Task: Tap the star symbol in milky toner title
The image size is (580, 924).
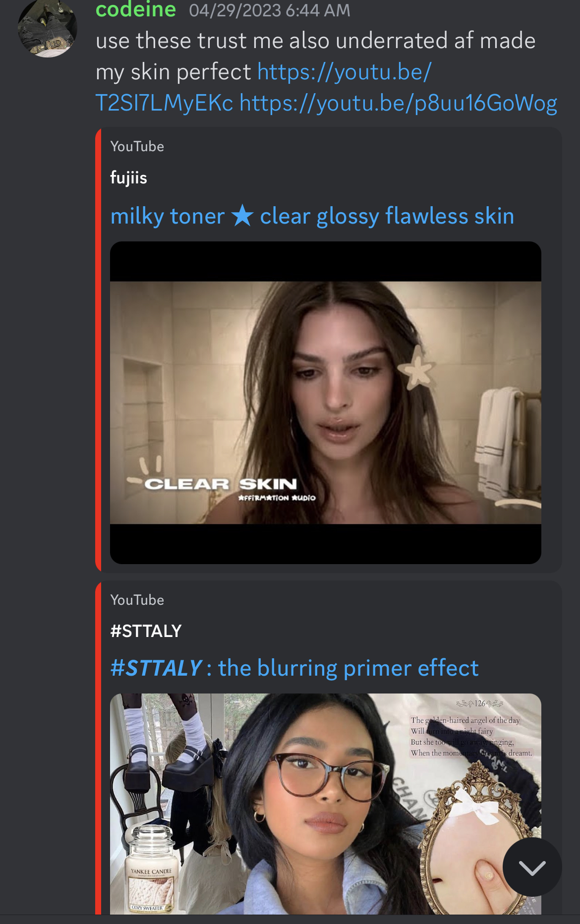Action: click(242, 216)
